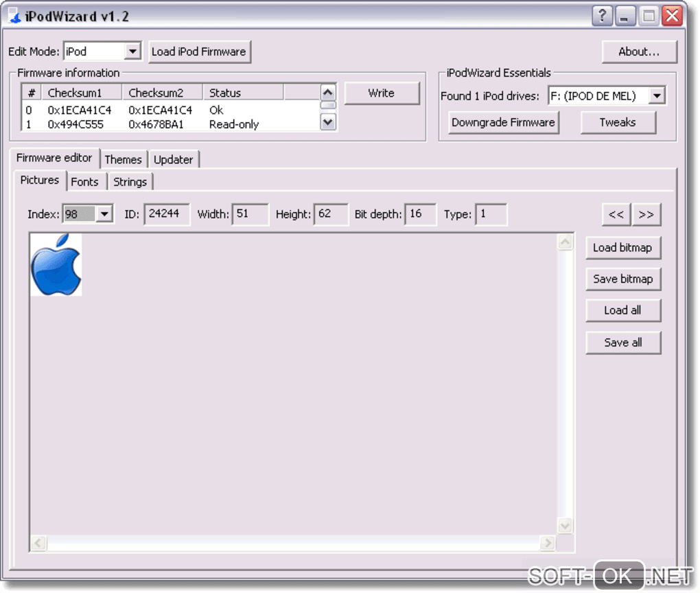This screenshot has height=593, width=700.
Task: Click picture area scroll down arrow
Action: (x=565, y=526)
